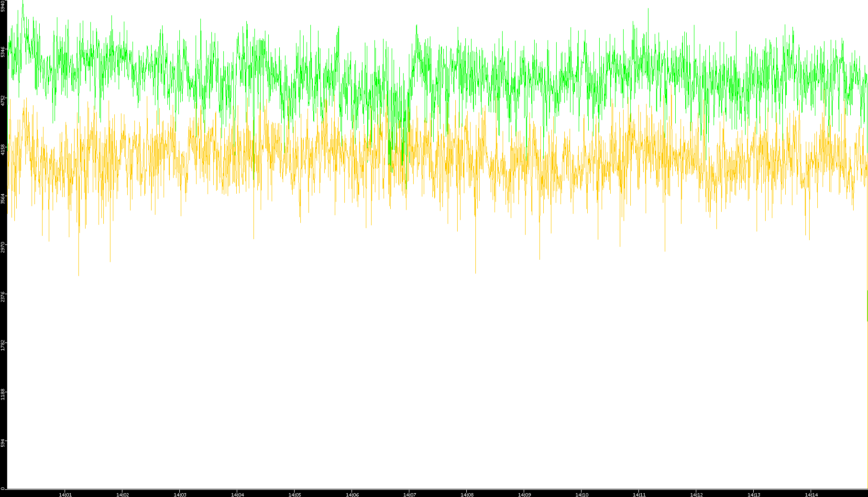Click the 14:03 label on the time axis
The width and height of the screenshot is (868, 497).
(180, 494)
